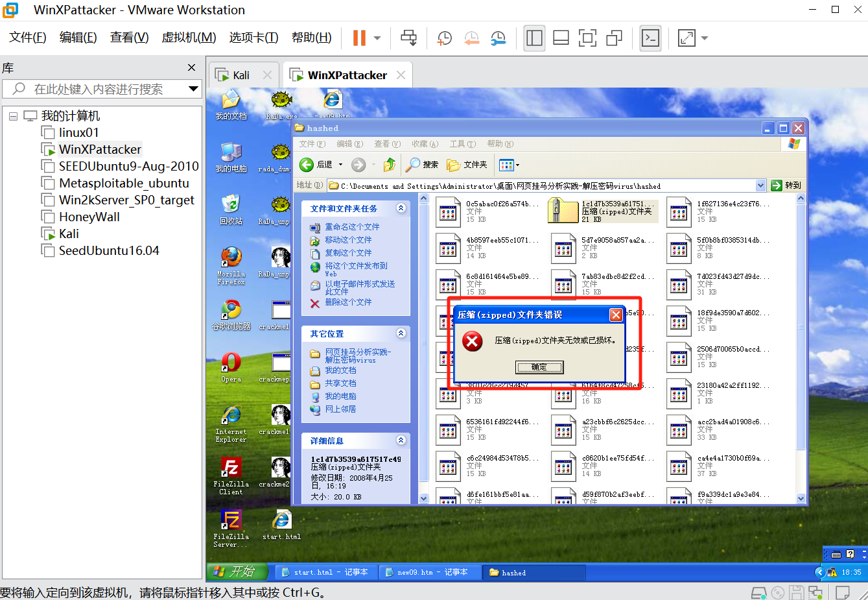Screen dimensions: 868x600
Task: Open the 编辑(E) menu in VMware
Action: point(78,38)
